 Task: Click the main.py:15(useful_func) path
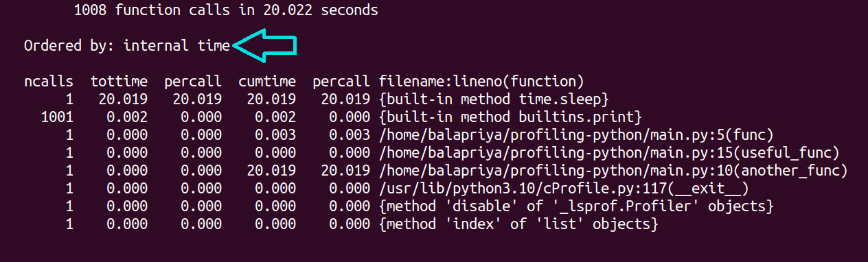tap(608, 152)
